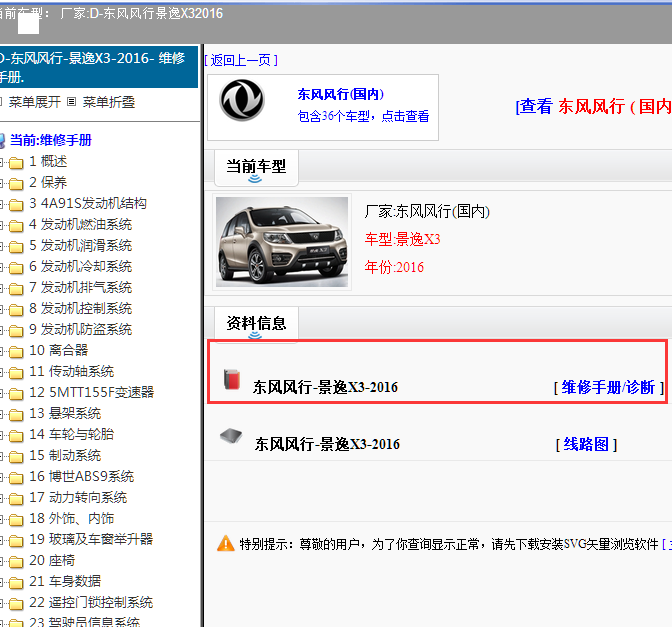This screenshot has width=672, height=627.
Task: Click folder icon for 6 发动机冷却系统
Action: [x=16, y=268]
